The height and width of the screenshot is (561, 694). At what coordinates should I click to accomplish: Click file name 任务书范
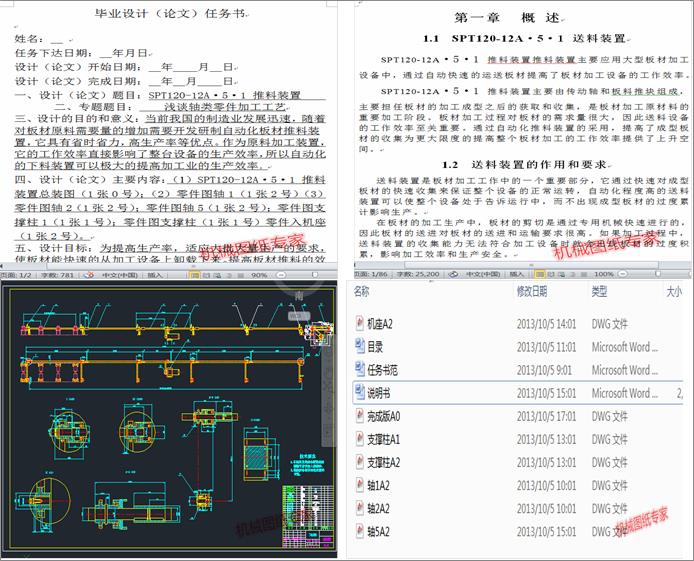[382, 370]
